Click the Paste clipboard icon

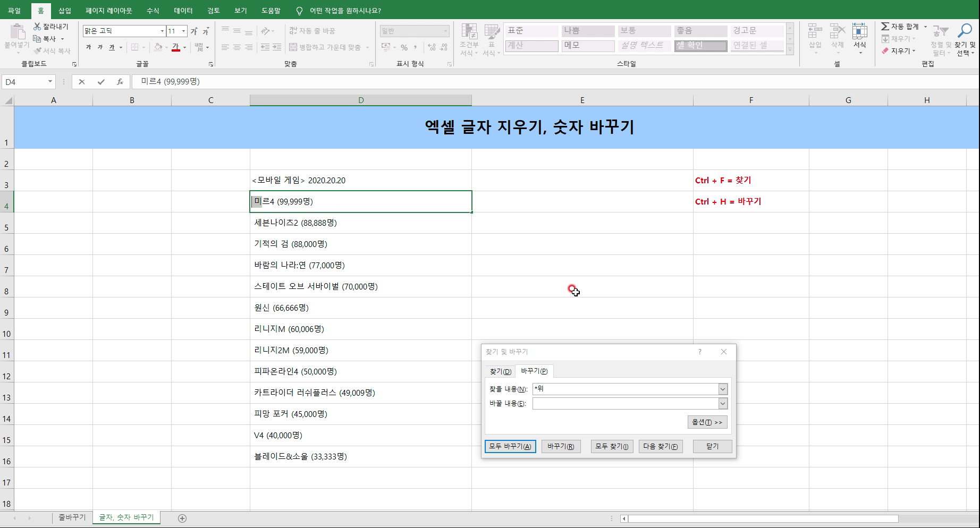tap(17, 32)
